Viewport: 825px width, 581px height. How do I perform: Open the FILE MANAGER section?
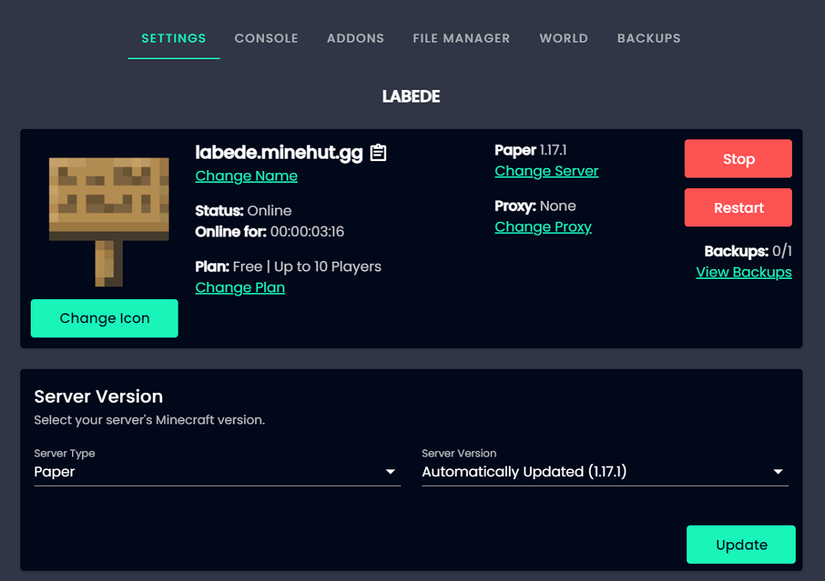[461, 38]
